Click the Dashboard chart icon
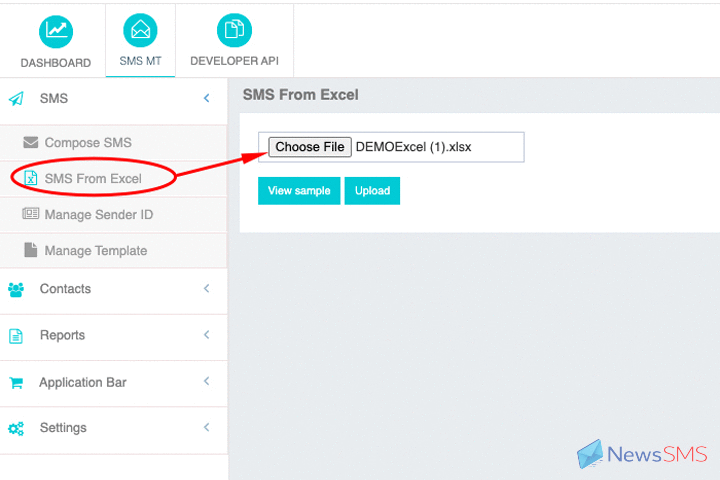Screen dimensions: 720x480 click(56, 30)
